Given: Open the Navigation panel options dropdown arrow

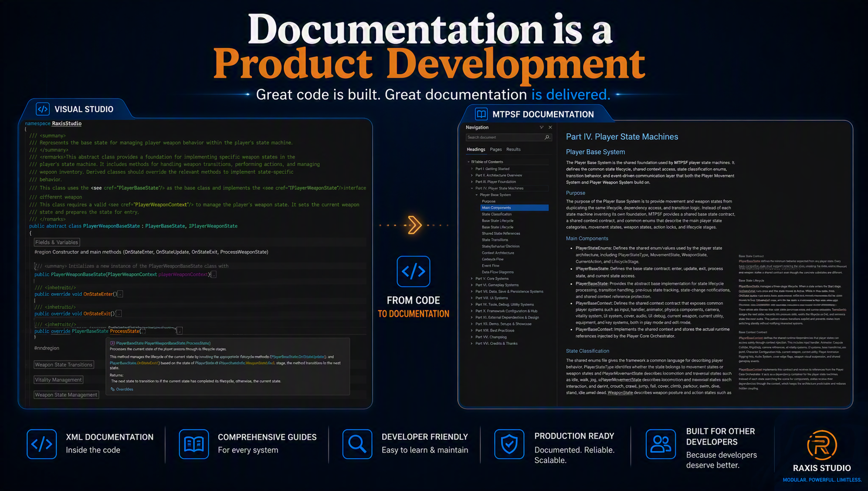Looking at the screenshot, I should point(542,127).
